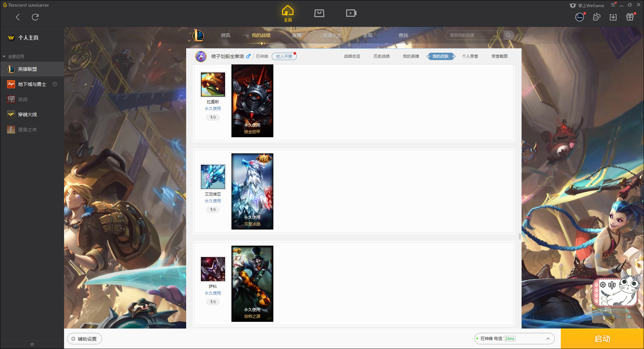The width and height of the screenshot is (644, 349).
Task: Open the 主页 home tab icon
Action: tap(288, 13)
